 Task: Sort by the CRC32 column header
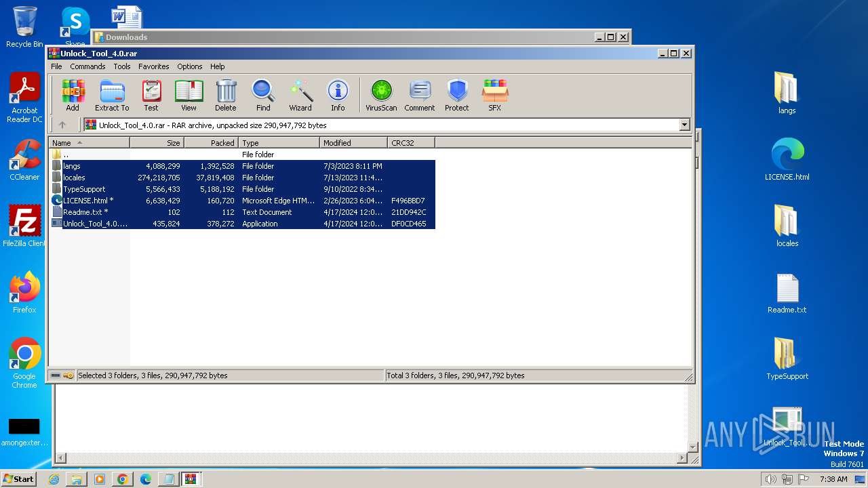411,143
